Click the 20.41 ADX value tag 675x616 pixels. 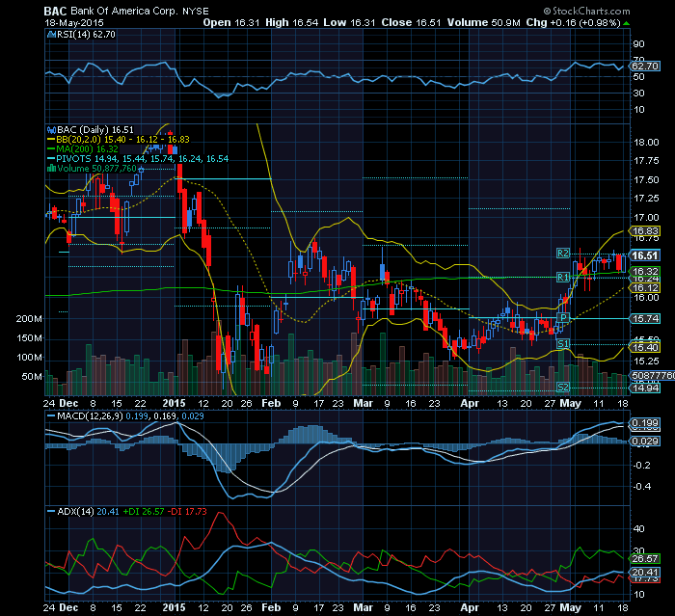(x=645, y=572)
